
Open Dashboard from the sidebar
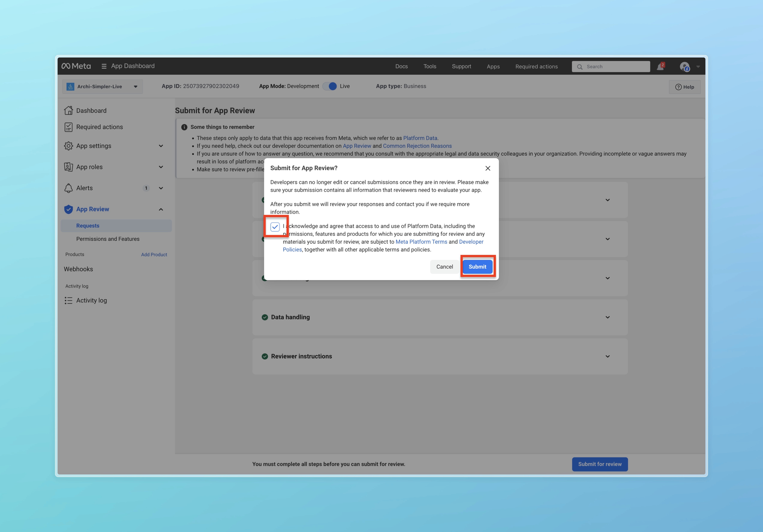tap(91, 111)
